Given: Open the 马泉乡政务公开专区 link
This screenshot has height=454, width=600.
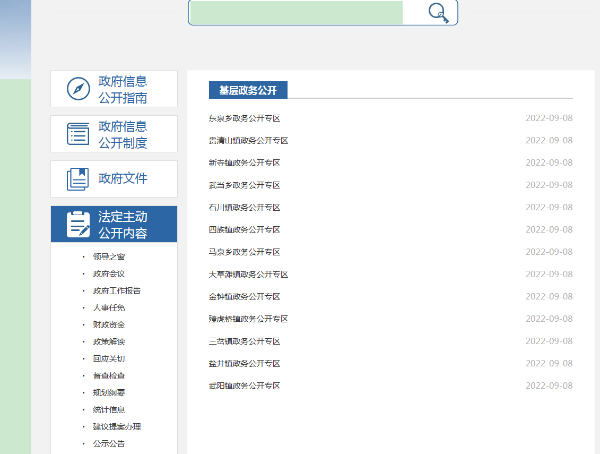Looking at the screenshot, I should point(244,252).
